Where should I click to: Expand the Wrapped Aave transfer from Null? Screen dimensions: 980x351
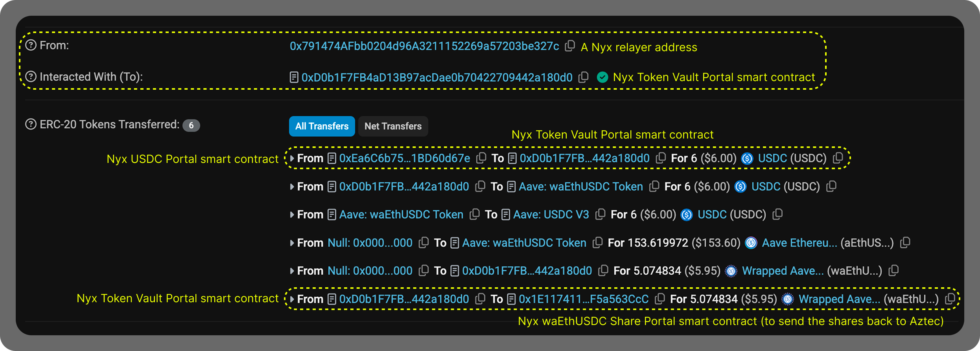tap(292, 271)
